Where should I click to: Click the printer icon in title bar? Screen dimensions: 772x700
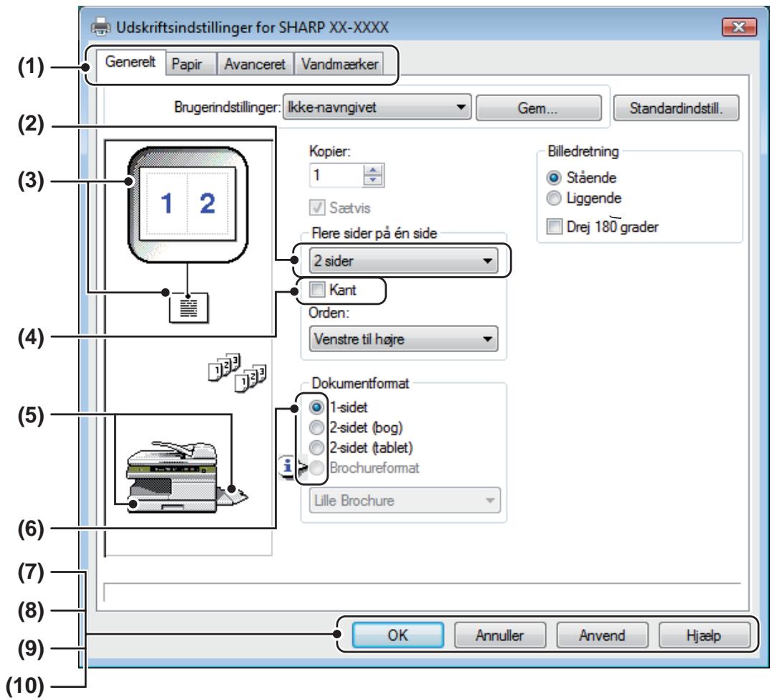[101, 27]
